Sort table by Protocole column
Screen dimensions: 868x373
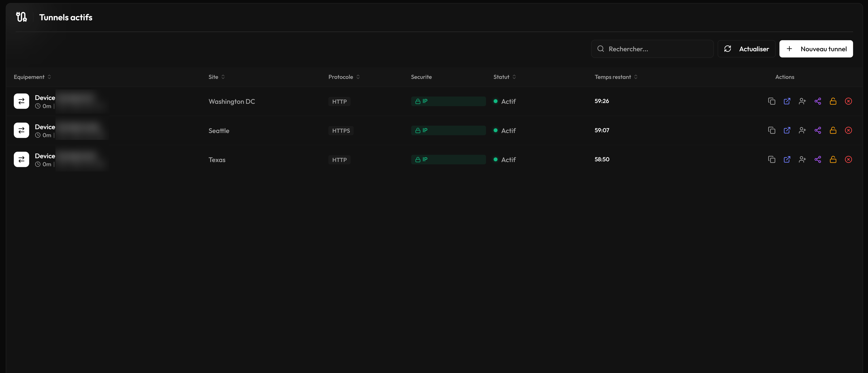pyautogui.click(x=344, y=77)
